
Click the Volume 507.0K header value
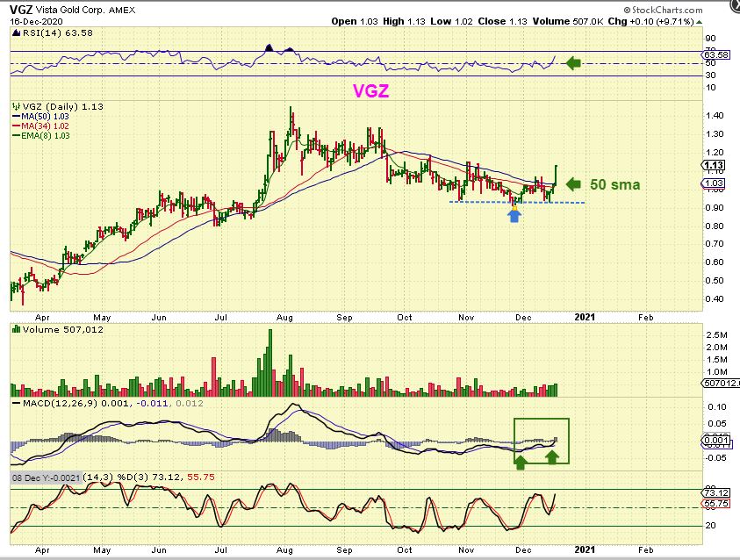click(x=568, y=21)
